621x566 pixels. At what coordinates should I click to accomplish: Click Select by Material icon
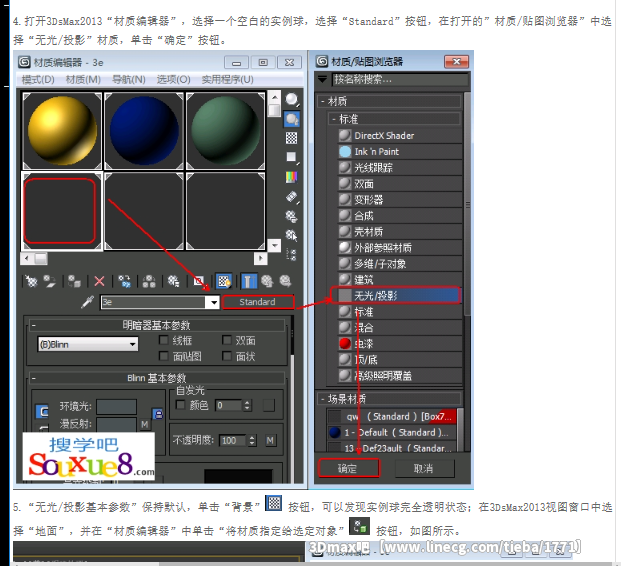click(292, 235)
